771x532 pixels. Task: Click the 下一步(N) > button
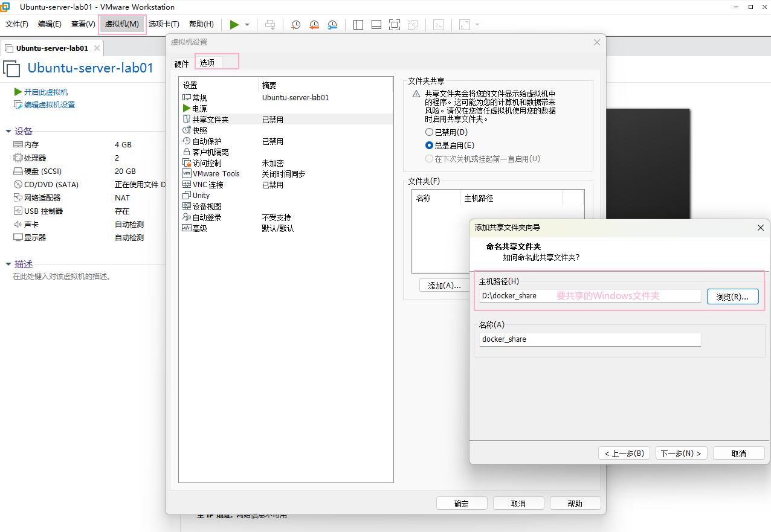(x=681, y=453)
